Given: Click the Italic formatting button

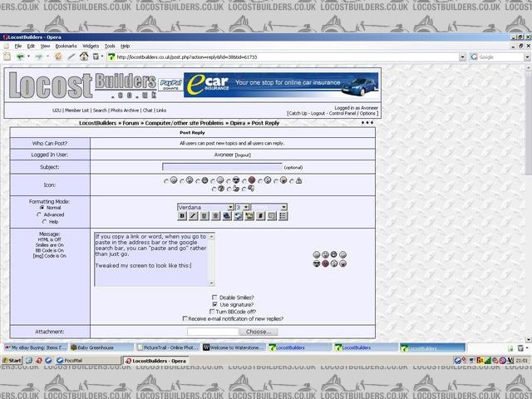Looking at the screenshot, I should click(x=193, y=216).
